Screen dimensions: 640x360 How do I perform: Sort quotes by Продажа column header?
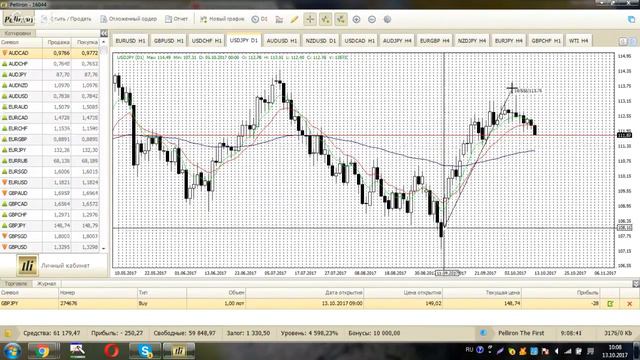click(x=57, y=42)
